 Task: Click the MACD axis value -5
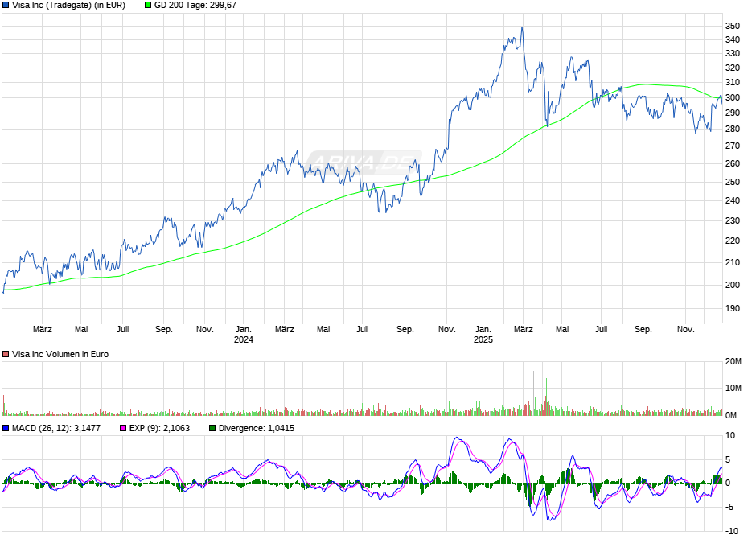click(729, 507)
